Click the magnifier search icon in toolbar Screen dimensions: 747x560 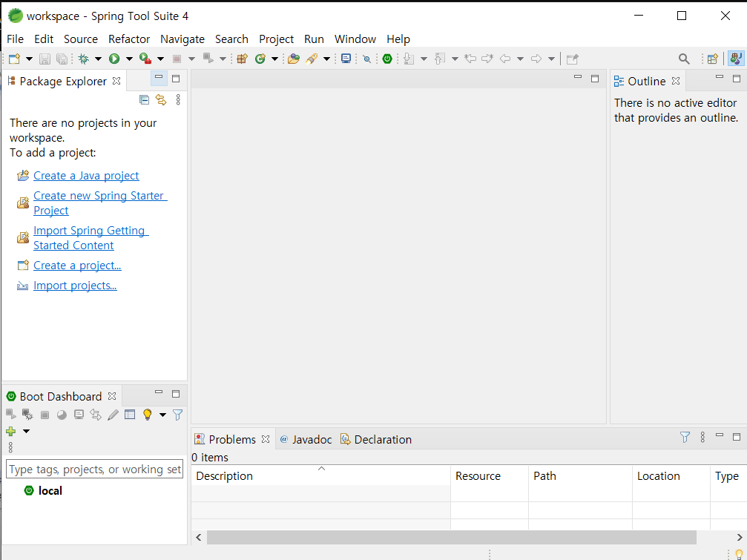(x=684, y=59)
